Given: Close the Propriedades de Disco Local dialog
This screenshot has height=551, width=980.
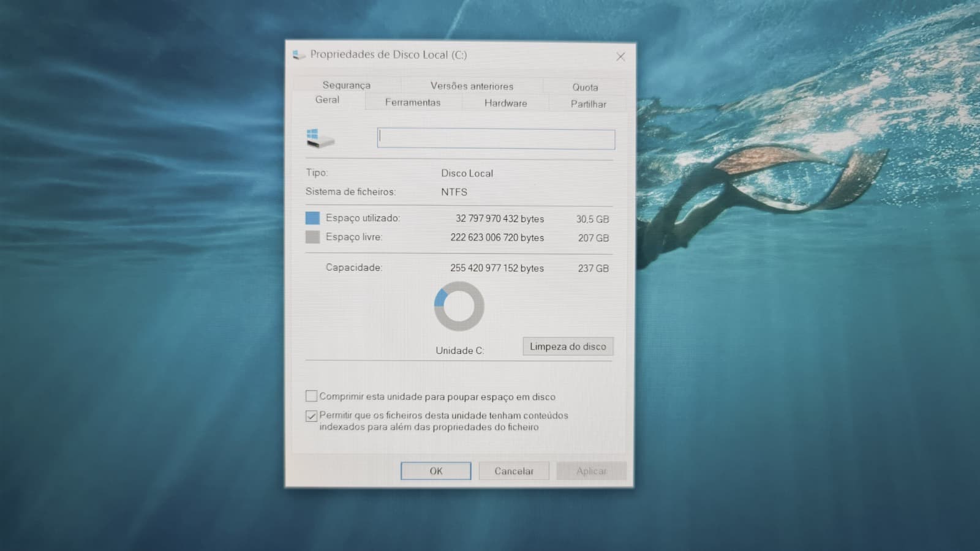Looking at the screenshot, I should point(620,56).
